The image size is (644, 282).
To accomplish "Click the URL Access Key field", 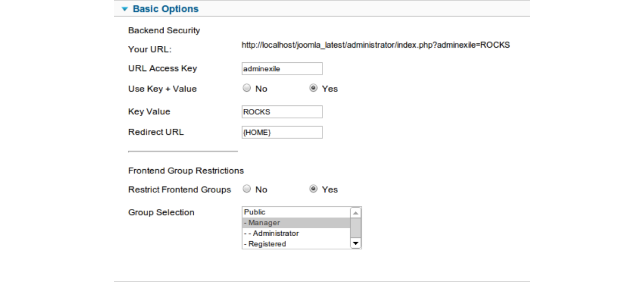I will (282, 69).
